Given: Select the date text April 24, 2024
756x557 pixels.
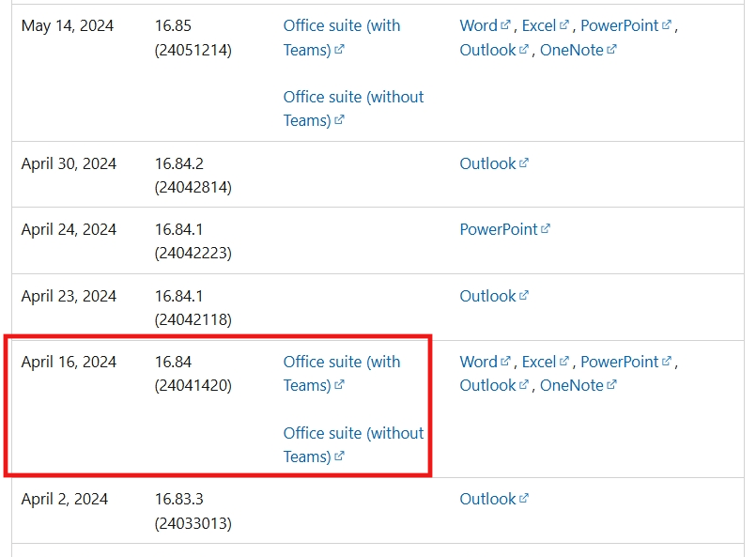Looking at the screenshot, I should 69,229.
